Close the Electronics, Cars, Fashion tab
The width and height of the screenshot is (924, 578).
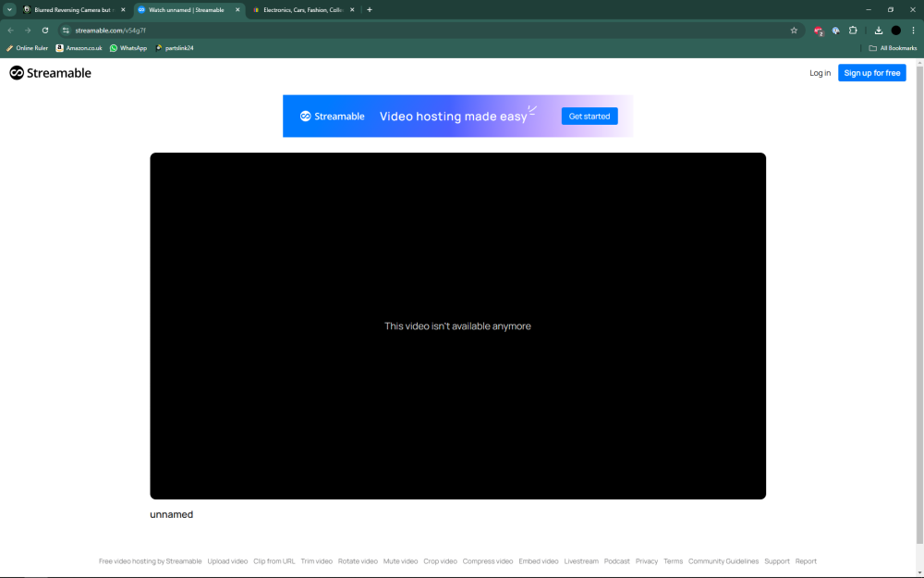tap(352, 10)
